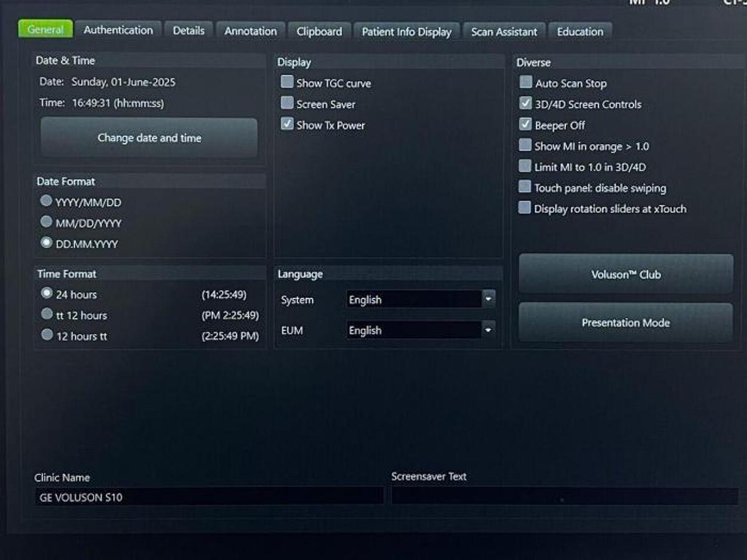Activate Presentation Mode button

pos(626,323)
